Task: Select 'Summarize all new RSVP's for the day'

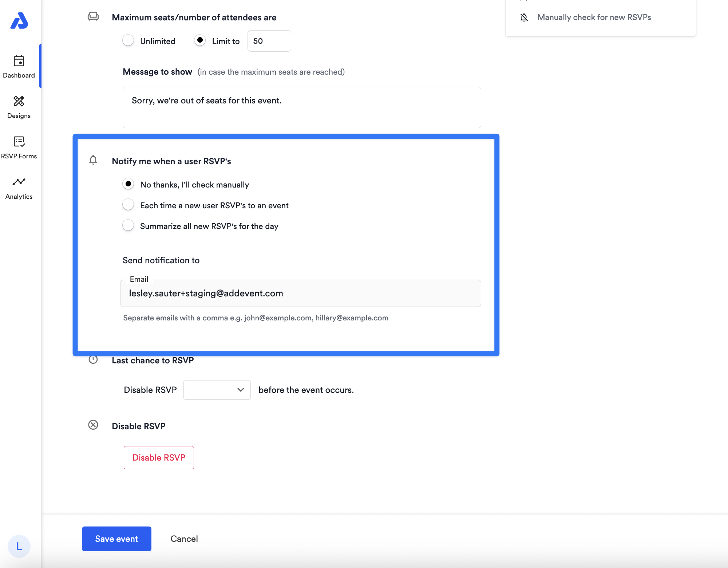Action: pos(128,226)
